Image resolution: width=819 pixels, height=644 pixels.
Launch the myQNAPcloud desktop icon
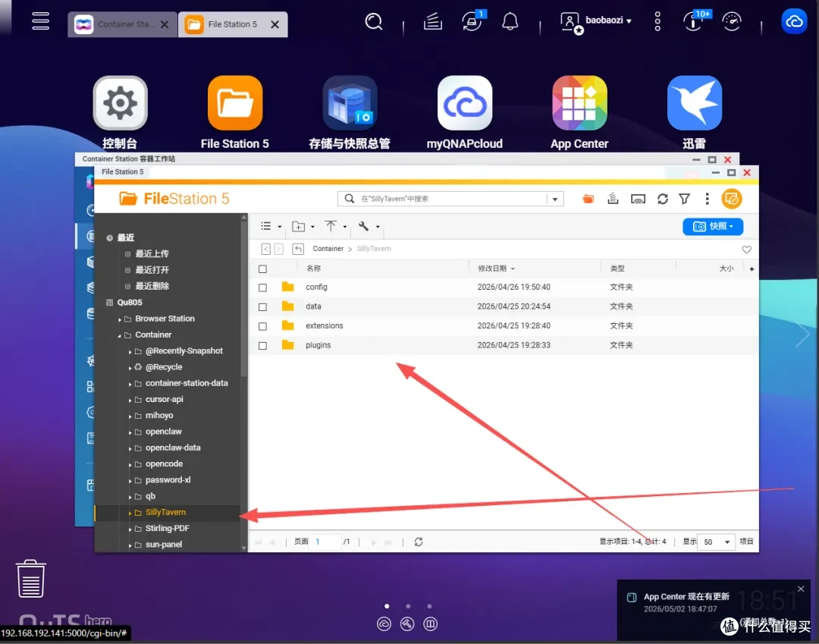464,103
